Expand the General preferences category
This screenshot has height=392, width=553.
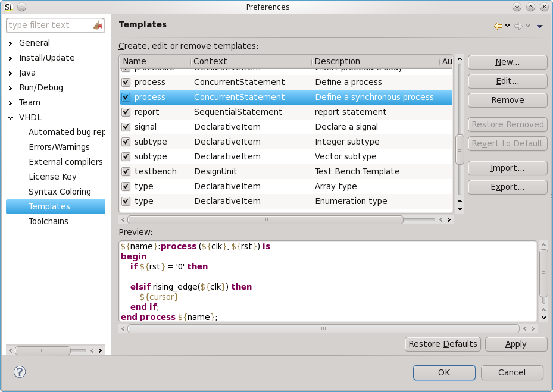(11, 43)
